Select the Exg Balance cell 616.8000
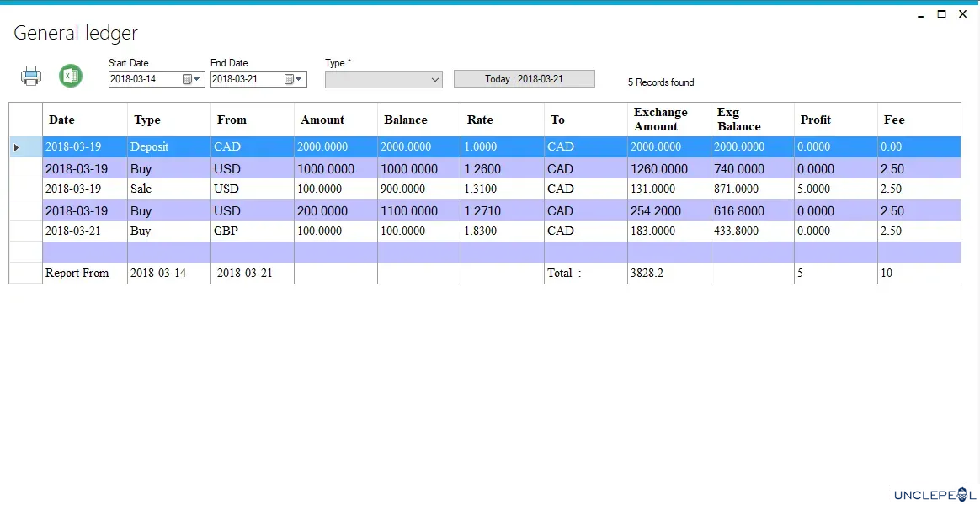Viewport: 980px width, 505px height. tap(753, 210)
